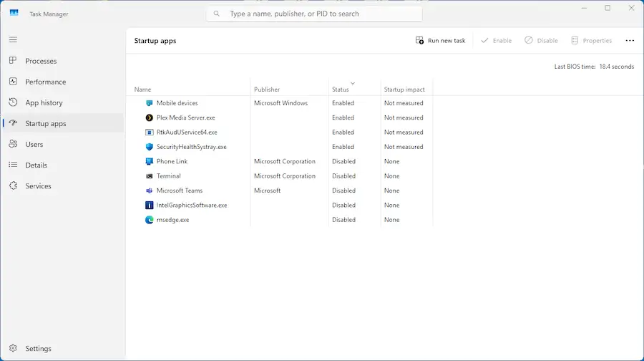
Task: Click the RtkAudUService64.exe icon
Action: tap(149, 132)
